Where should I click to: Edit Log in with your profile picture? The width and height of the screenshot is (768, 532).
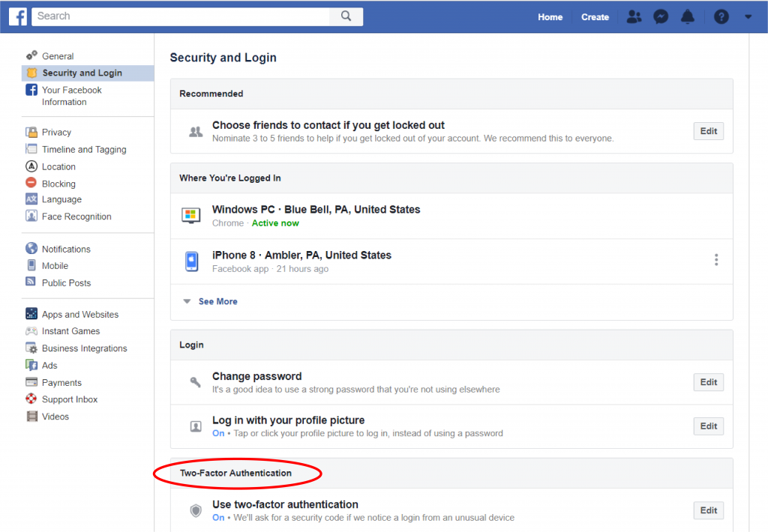(x=708, y=426)
